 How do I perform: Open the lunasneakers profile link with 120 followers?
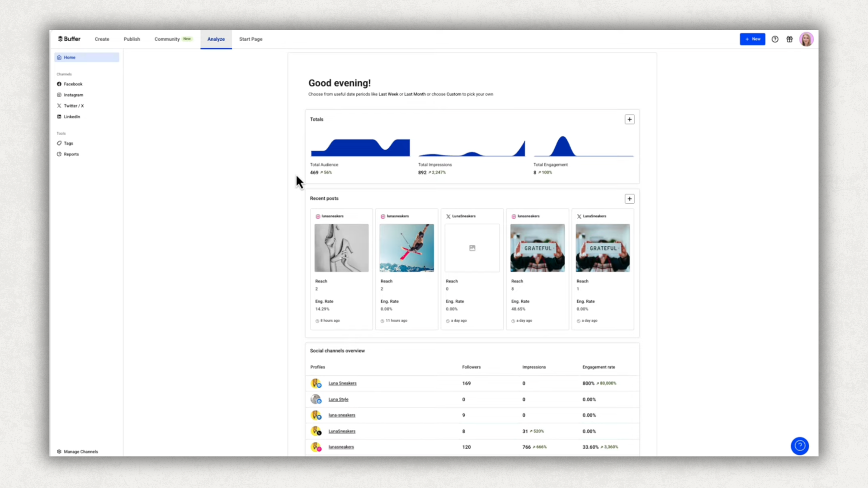pyautogui.click(x=341, y=447)
